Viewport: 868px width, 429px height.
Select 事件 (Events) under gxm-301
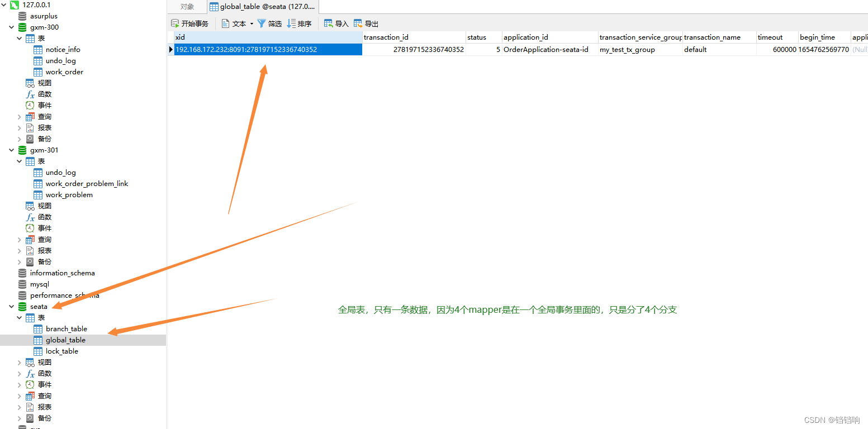pyautogui.click(x=44, y=228)
